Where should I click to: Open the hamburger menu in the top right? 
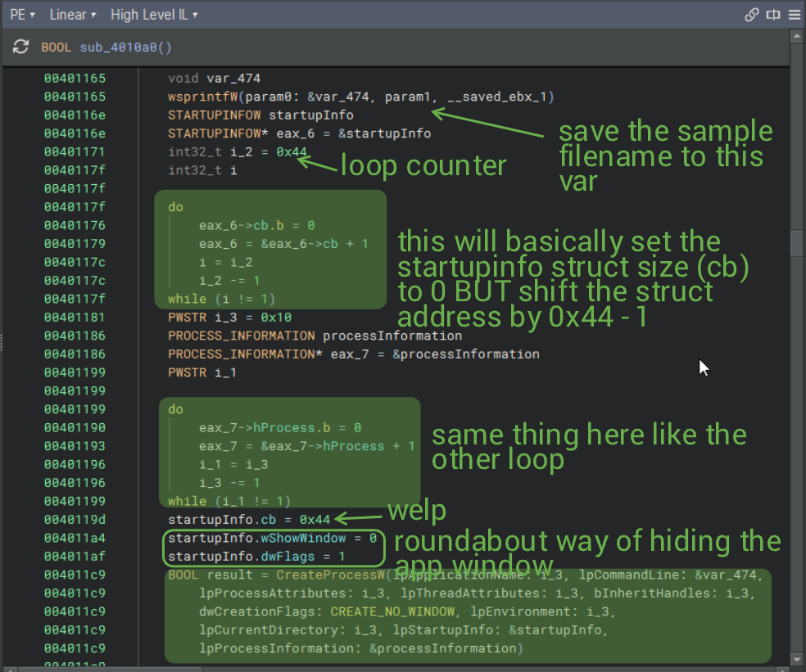794,15
